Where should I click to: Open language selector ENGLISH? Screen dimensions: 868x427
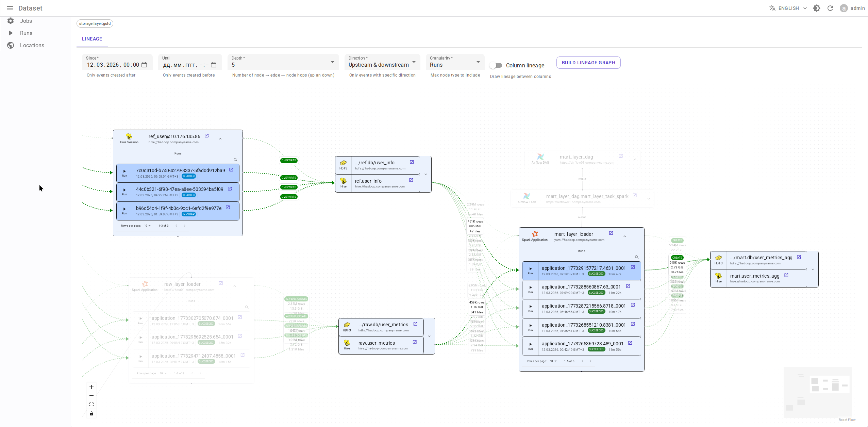coord(788,8)
